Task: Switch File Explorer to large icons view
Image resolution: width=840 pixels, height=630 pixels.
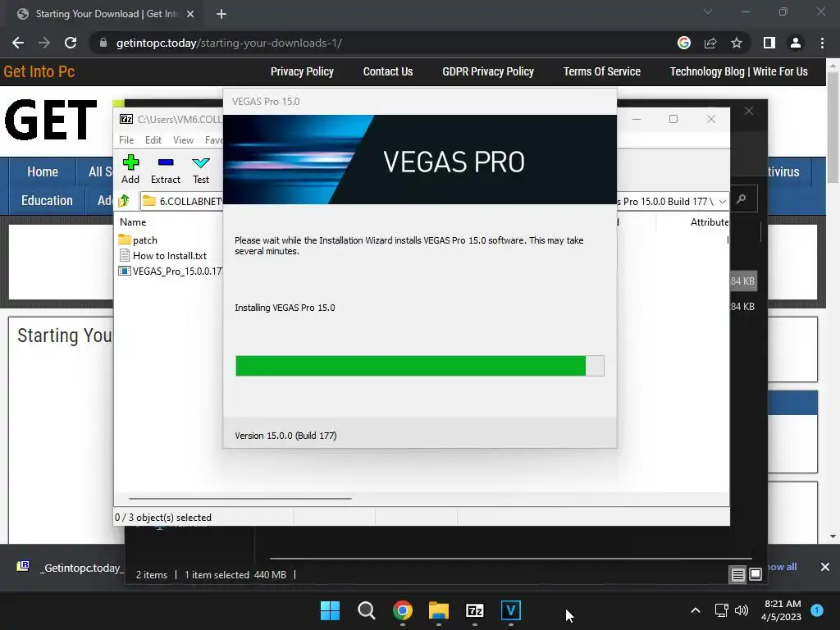Action: [x=756, y=575]
